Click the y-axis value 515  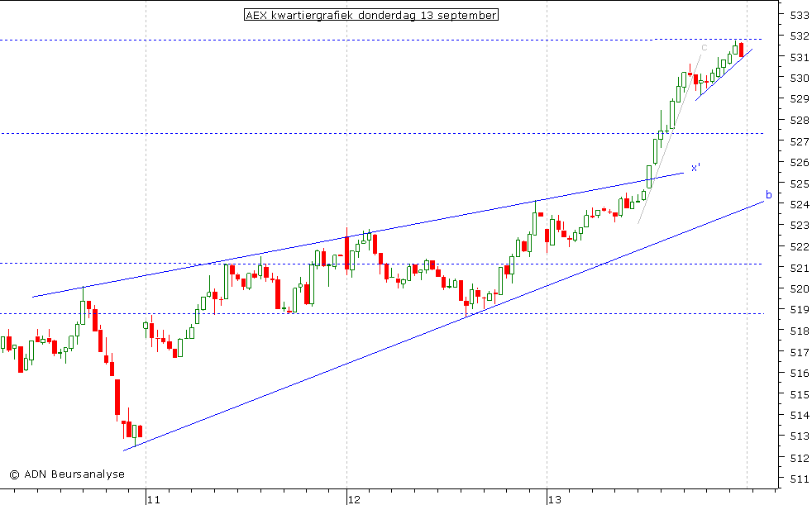[800, 394]
